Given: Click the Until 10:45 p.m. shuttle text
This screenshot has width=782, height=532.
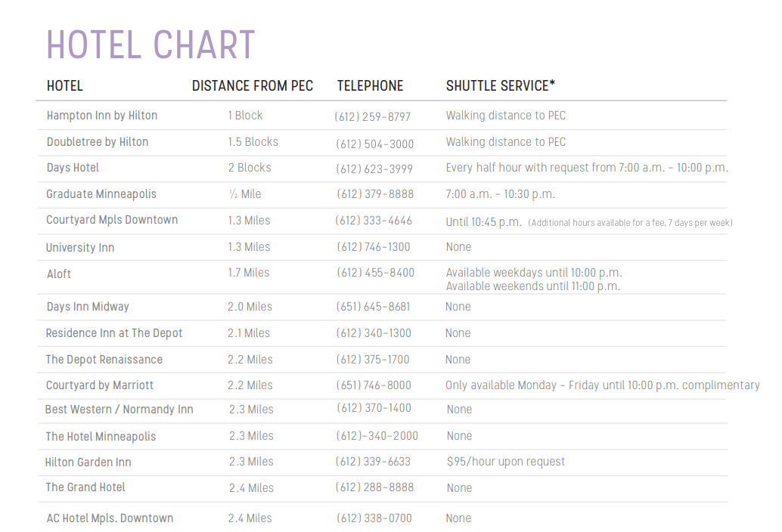Looking at the screenshot, I should [484, 222].
